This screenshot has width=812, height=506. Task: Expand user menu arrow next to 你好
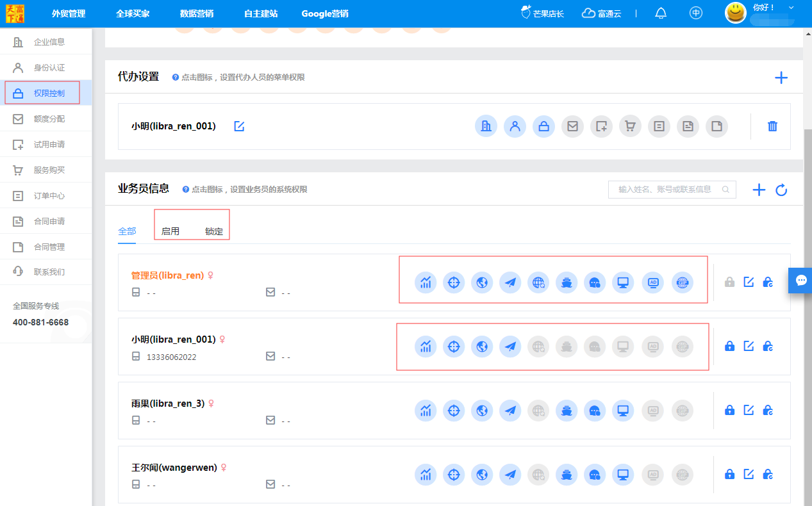791,8
